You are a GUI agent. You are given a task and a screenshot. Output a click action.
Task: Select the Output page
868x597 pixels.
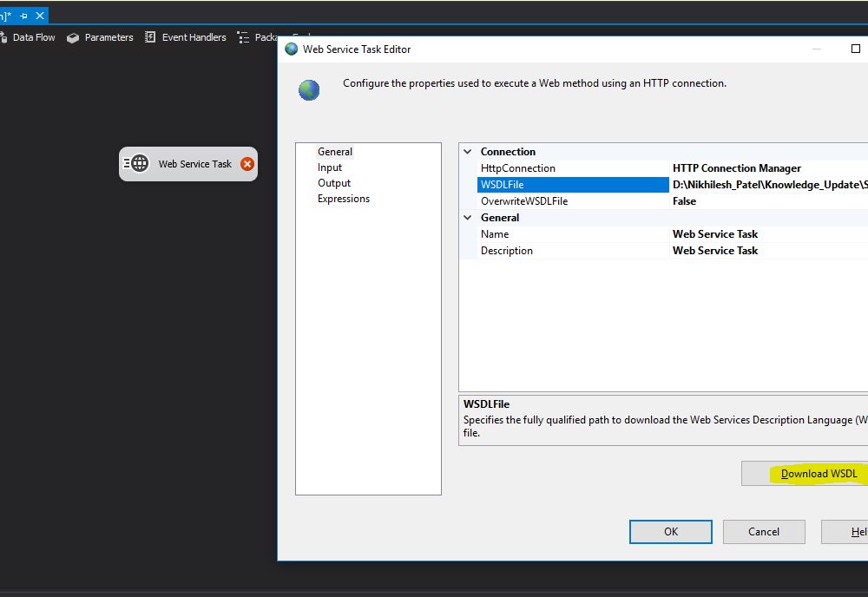(334, 182)
